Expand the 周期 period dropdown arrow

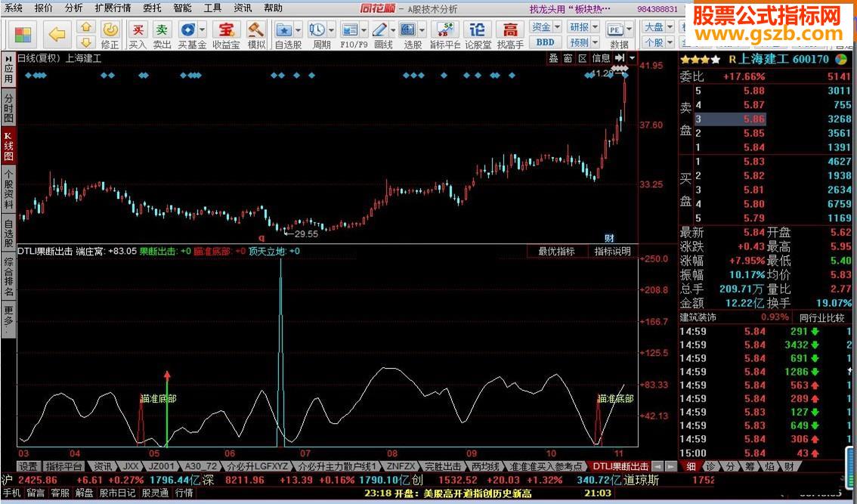(331, 29)
